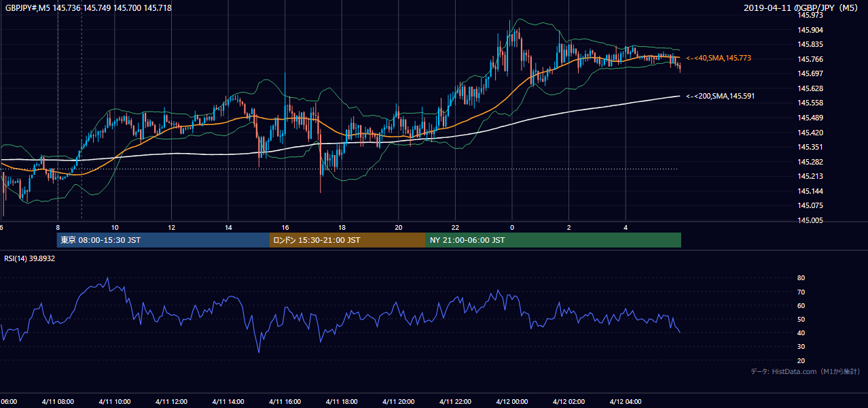Click the 東京 08:00-15:30 JST session bar

coord(163,240)
